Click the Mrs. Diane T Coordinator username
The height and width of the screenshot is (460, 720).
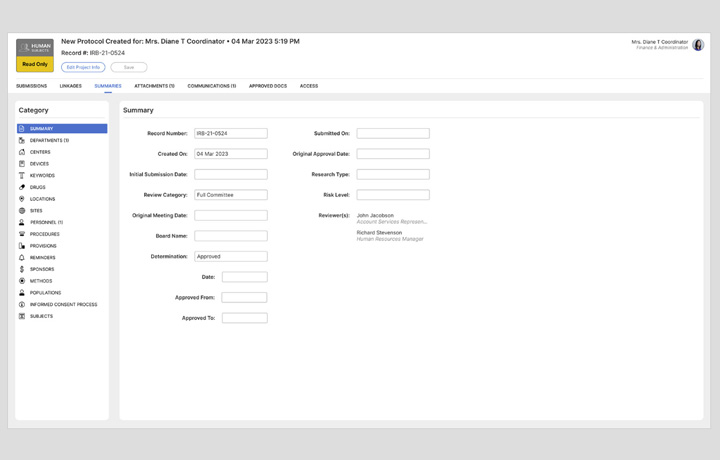tap(659, 42)
